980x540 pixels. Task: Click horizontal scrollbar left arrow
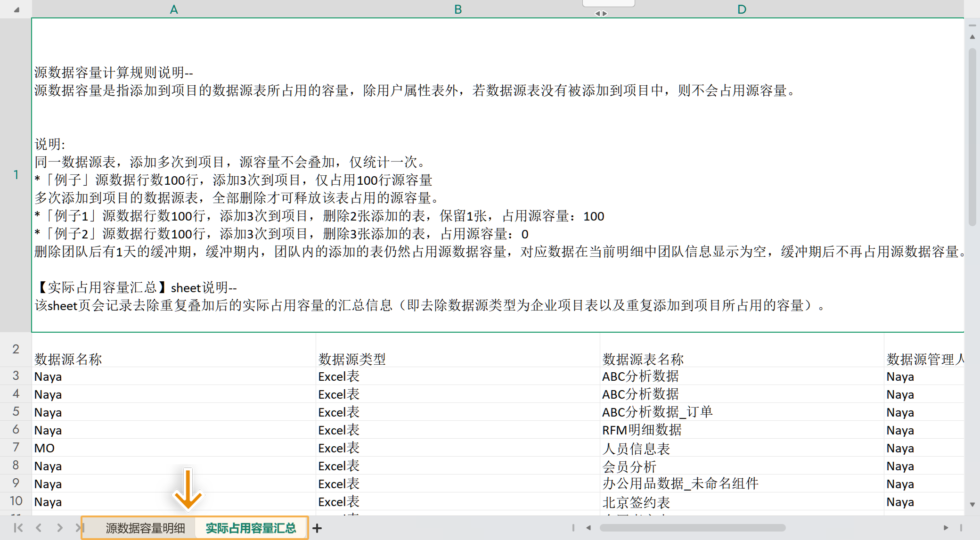pos(588,528)
